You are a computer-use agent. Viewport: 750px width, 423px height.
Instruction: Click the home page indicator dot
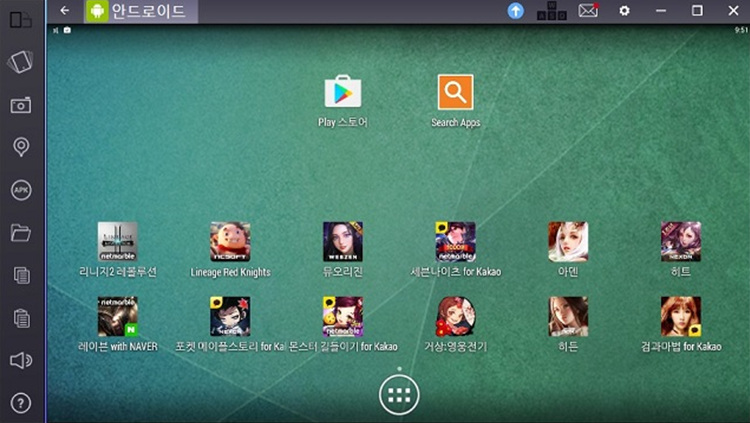point(399,369)
